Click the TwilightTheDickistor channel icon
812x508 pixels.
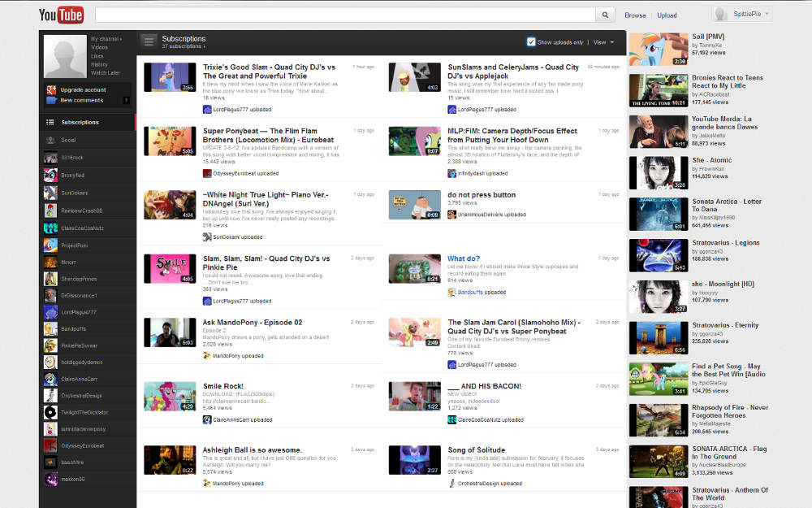coord(50,412)
